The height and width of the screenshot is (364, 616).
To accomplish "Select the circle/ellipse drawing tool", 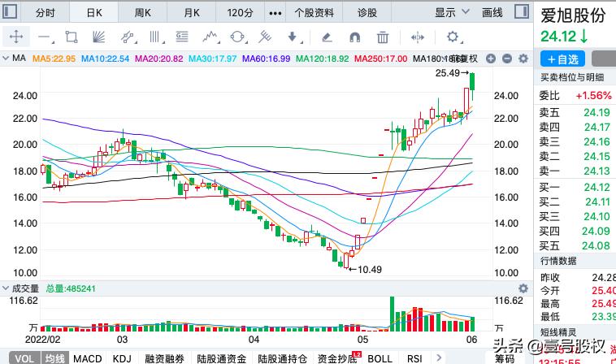I will (x=238, y=37).
